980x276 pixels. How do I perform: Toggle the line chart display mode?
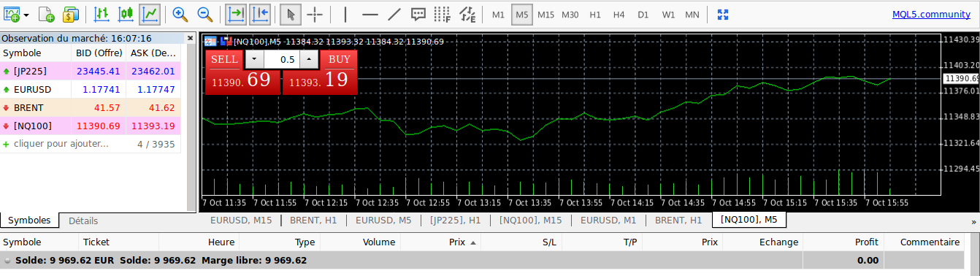[150, 14]
